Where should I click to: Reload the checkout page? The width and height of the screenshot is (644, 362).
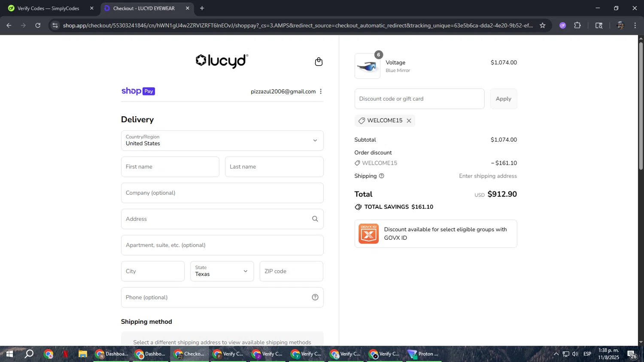pyautogui.click(x=38, y=25)
